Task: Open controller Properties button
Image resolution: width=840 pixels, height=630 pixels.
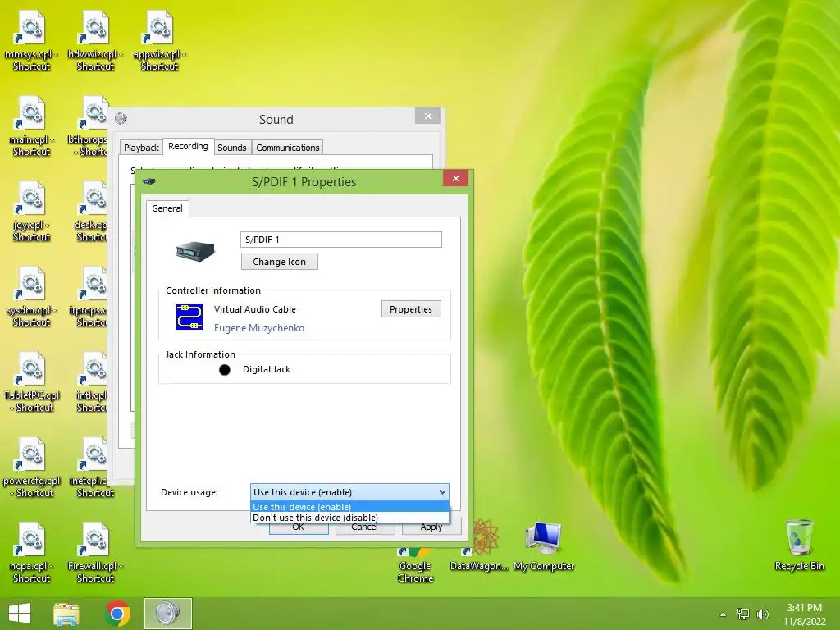Action: (x=411, y=309)
